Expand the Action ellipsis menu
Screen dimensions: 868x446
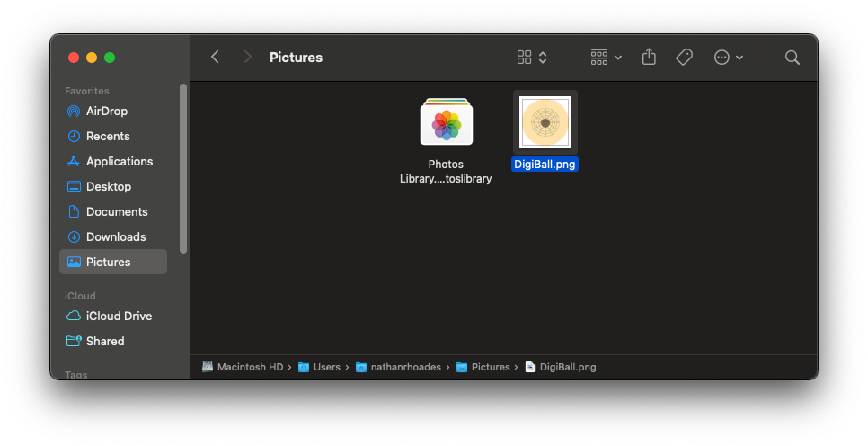728,57
